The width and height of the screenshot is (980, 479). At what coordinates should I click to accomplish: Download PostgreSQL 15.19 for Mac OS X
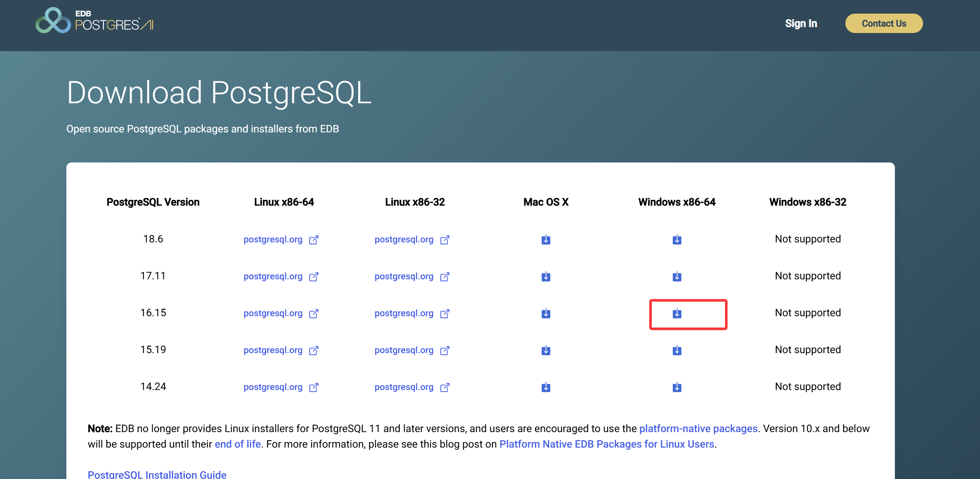point(546,351)
